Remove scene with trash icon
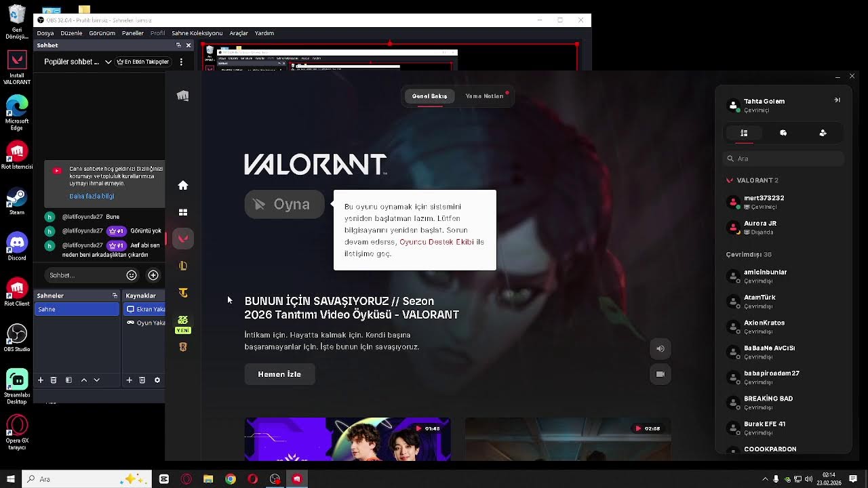 pos(54,380)
